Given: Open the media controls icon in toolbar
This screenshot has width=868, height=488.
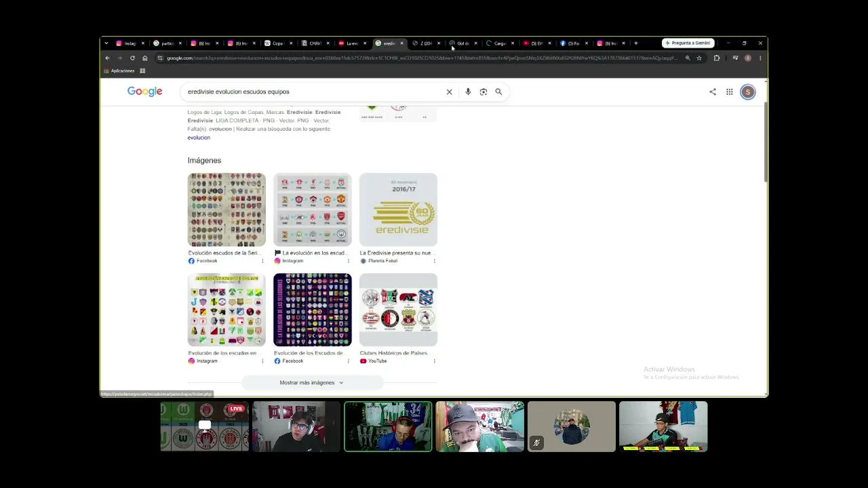Looking at the screenshot, I should pos(735,58).
